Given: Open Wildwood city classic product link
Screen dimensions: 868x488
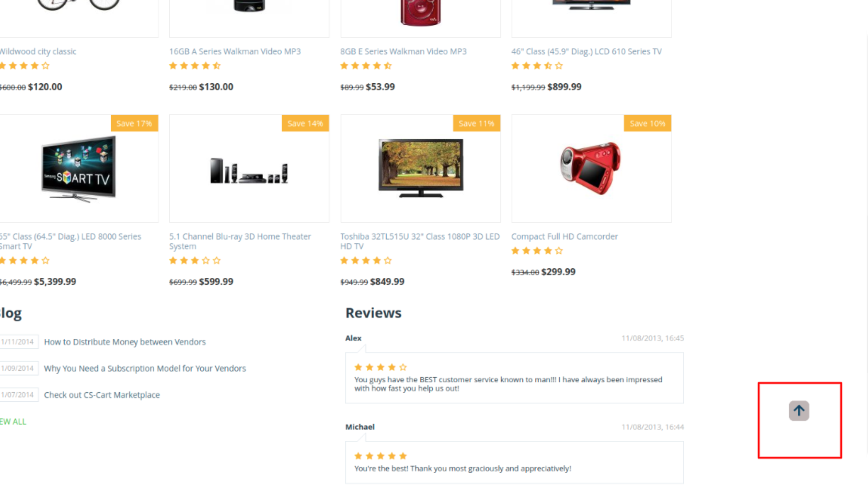Looking at the screenshot, I should click(38, 51).
